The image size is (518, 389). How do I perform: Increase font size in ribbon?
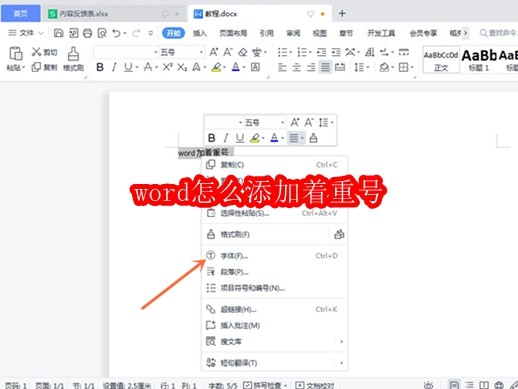[214, 52]
